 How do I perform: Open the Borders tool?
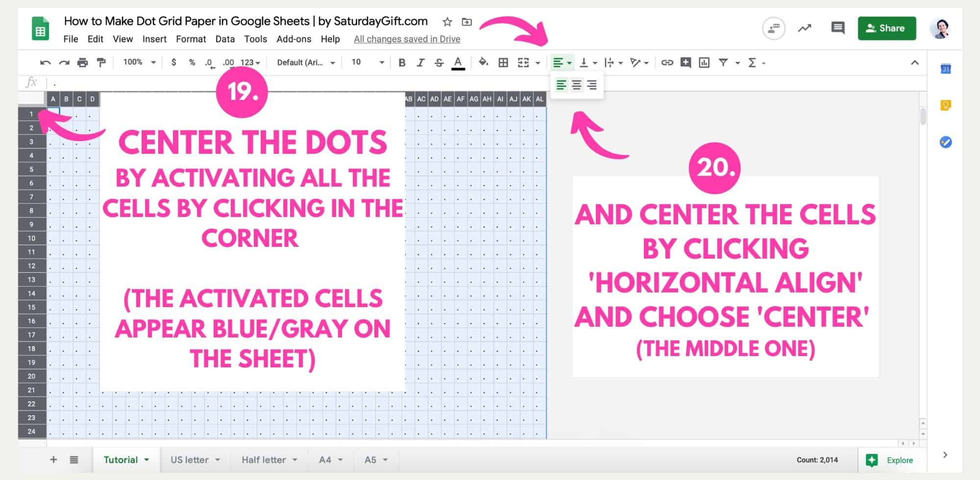point(503,63)
